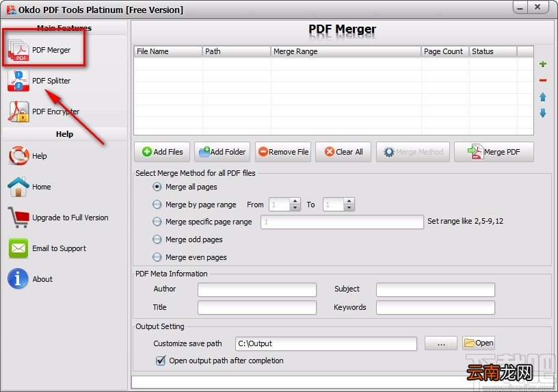Select Merge by page range option
Screen dimensions: 558x392
click(x=157, y=205)
